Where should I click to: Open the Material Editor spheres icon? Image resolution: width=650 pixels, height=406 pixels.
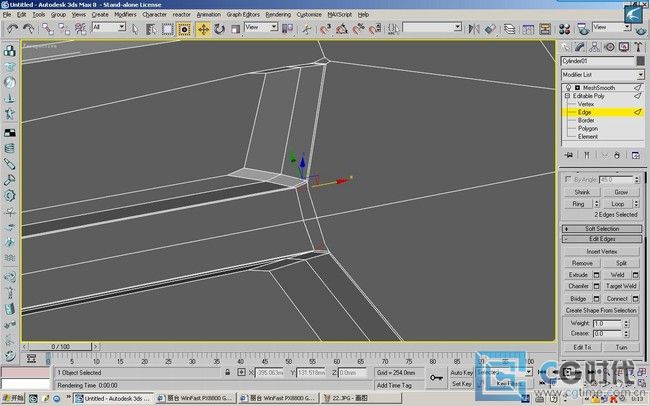coord(564,29)
